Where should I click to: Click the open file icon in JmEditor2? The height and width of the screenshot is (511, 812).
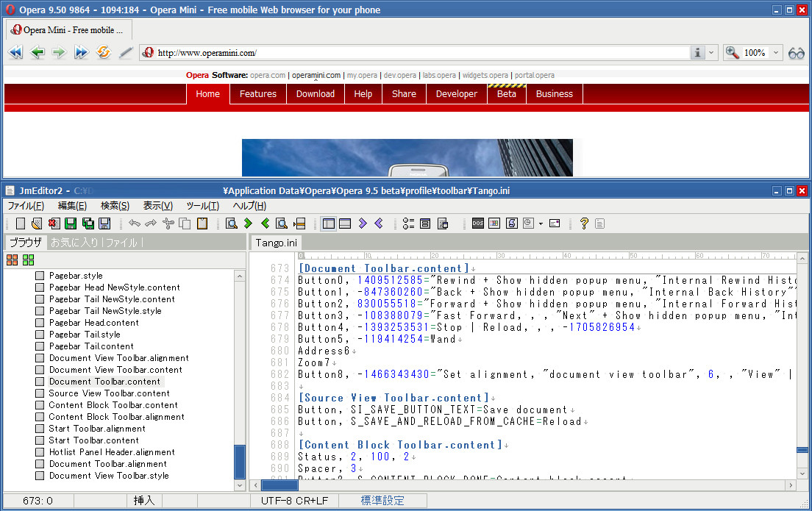coord(37,223)
